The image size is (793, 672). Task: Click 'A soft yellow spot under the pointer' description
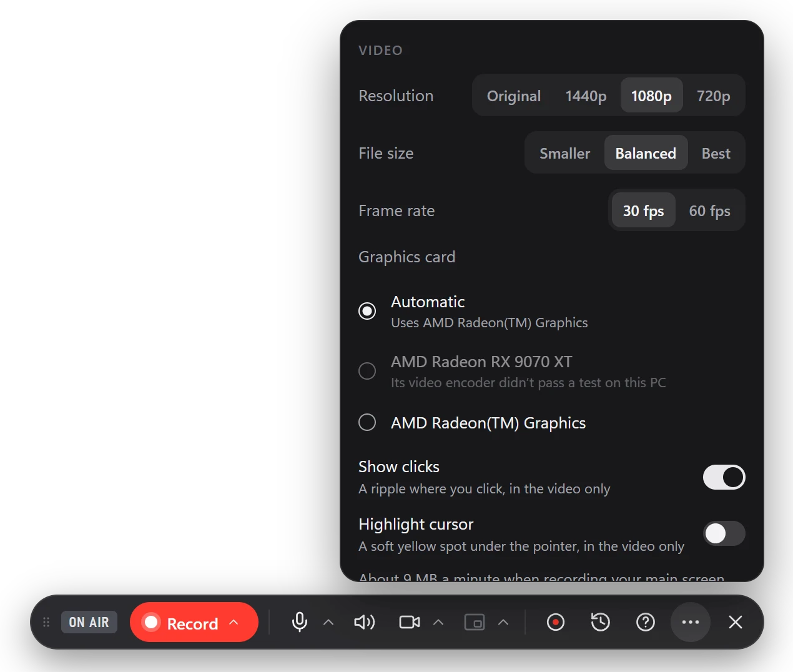521,546
